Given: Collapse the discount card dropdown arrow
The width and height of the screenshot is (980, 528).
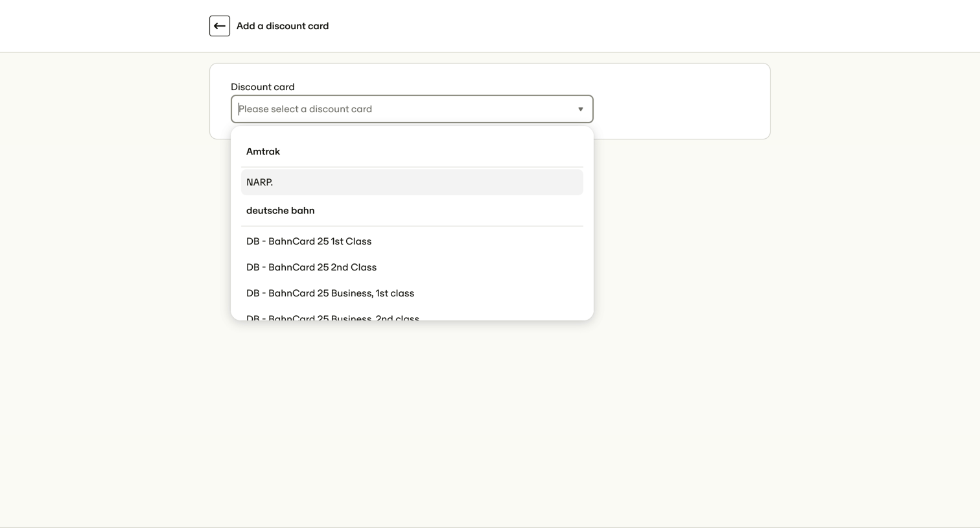Looking at the screenshot, I should coord(581,109).
